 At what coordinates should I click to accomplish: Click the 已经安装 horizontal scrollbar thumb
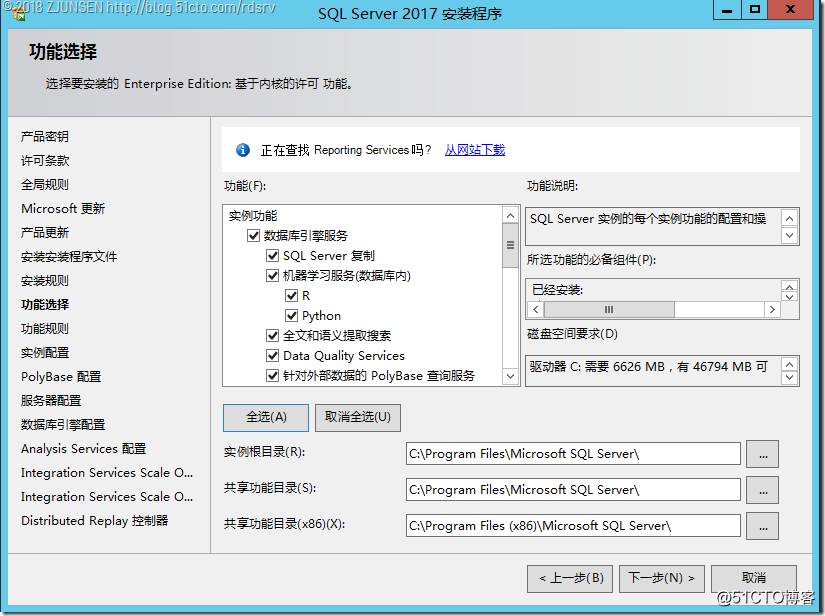point(609,309)
